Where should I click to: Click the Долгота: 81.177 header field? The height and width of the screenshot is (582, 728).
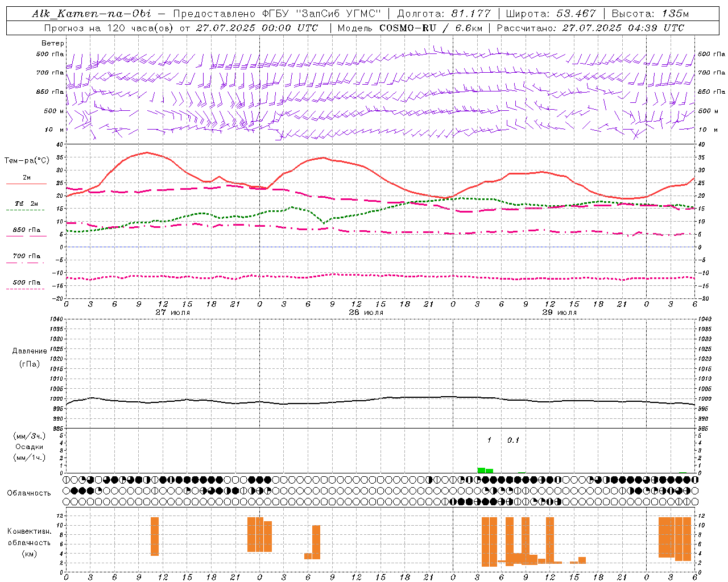pos(444,14)
